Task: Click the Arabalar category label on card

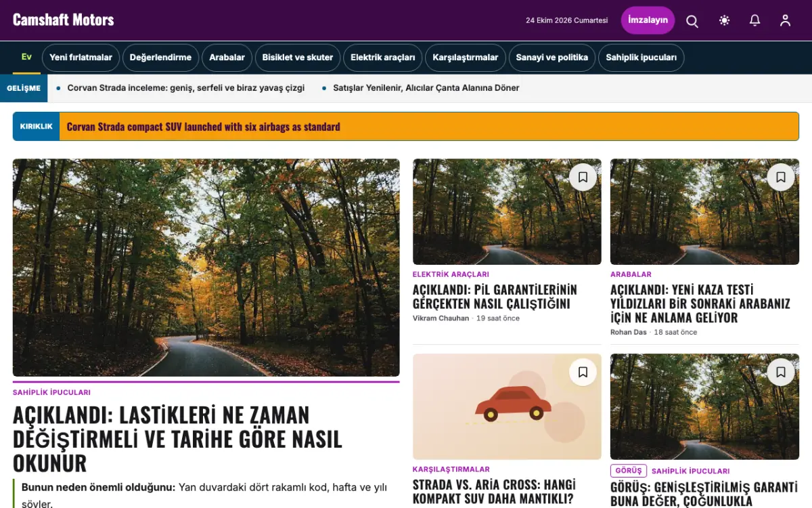Action: (x=631, y=274)
